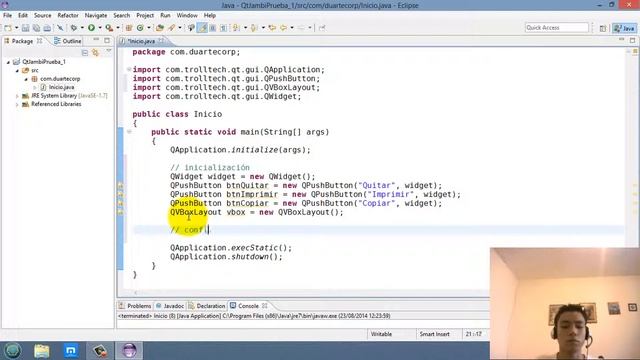The width and height of the screenshot is (640, 360).
Task: Collapse the src folder node
Action: pyautogui.click(x=17, y=71)
